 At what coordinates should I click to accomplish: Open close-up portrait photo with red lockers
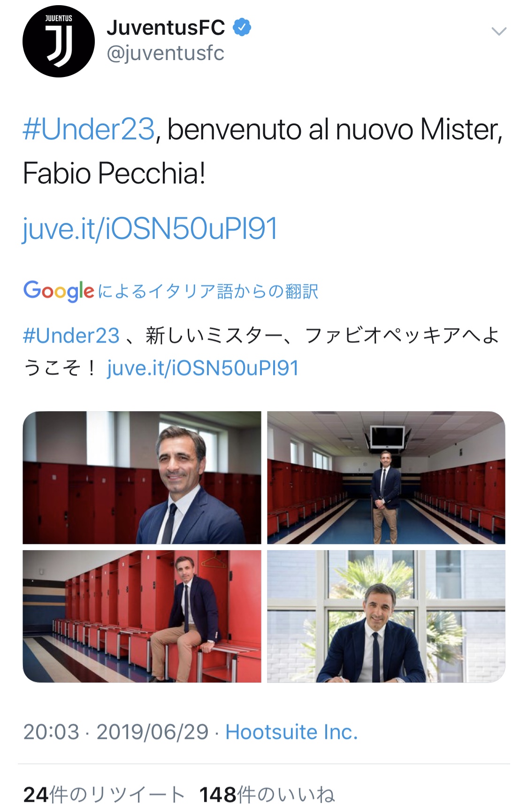point(142,477)
